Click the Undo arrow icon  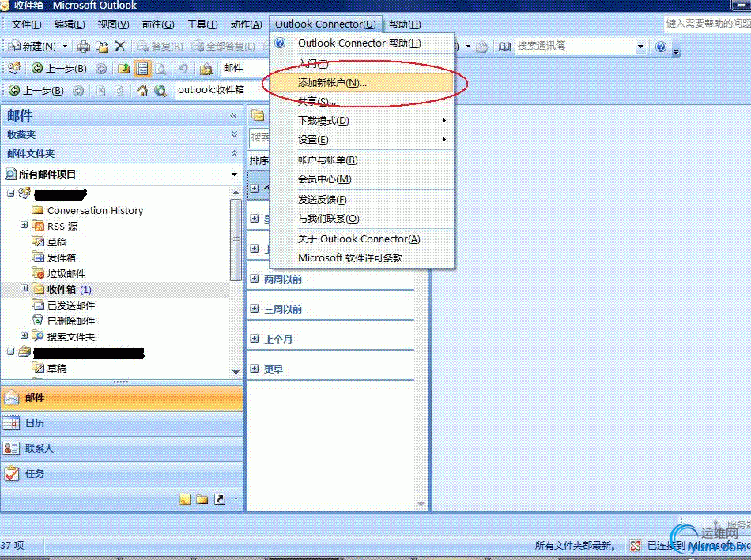tap(183, 69)
